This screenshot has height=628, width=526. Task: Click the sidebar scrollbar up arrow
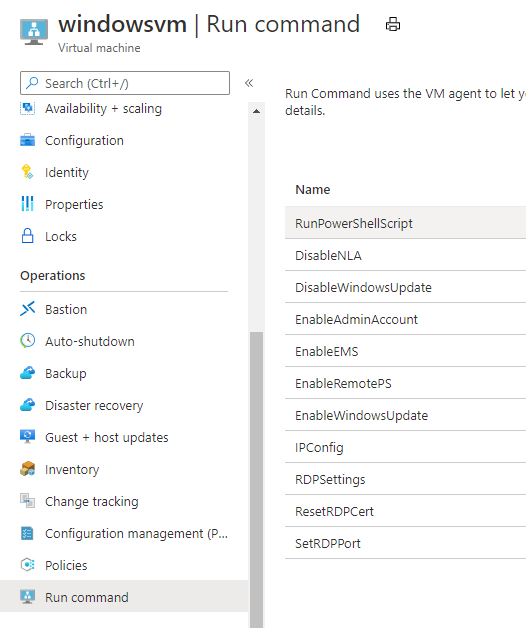pyautogui.click(x=256, y=111)
